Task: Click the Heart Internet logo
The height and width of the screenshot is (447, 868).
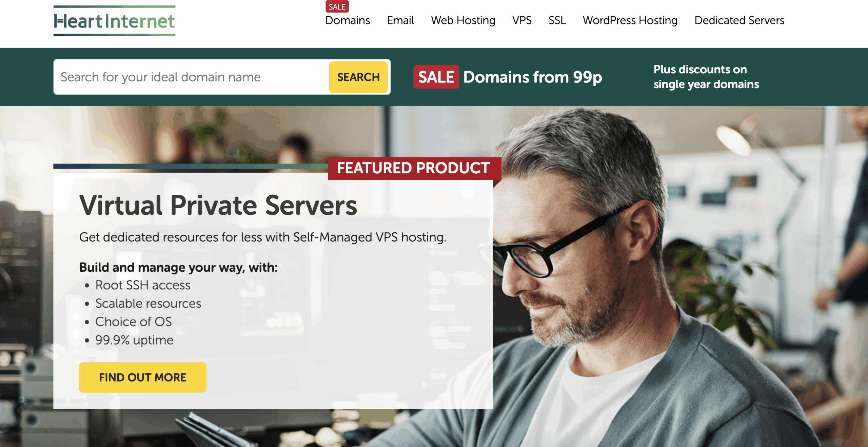Action: (114, 21)
